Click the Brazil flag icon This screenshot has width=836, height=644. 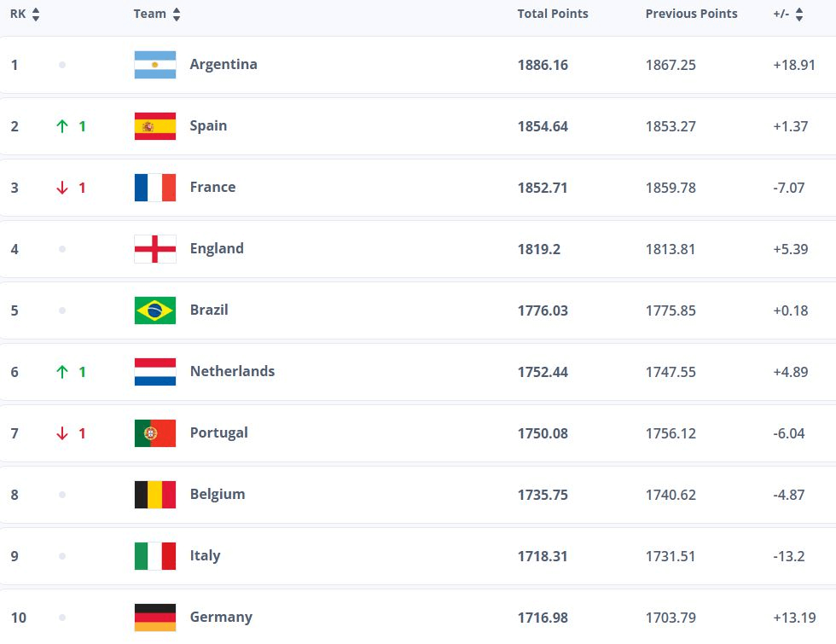point(155,310)
